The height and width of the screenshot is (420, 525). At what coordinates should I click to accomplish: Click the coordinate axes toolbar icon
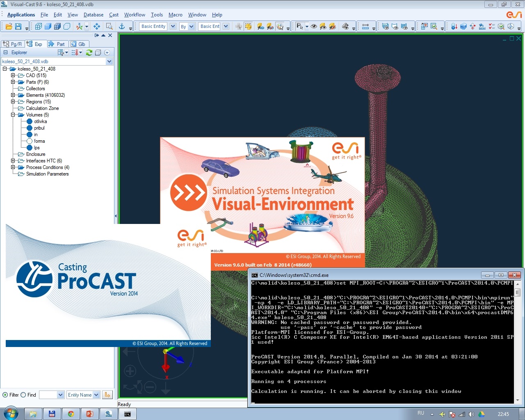point(79,26)
